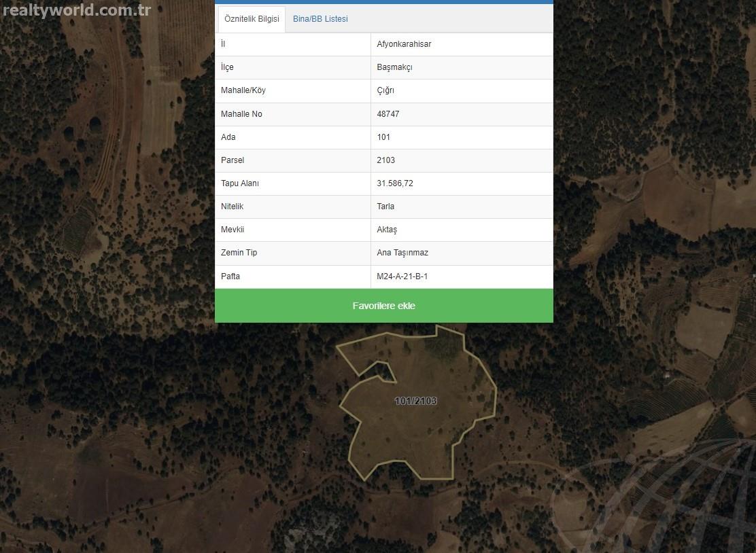Click the Nitelik value Tarla

tap(385, 206)
